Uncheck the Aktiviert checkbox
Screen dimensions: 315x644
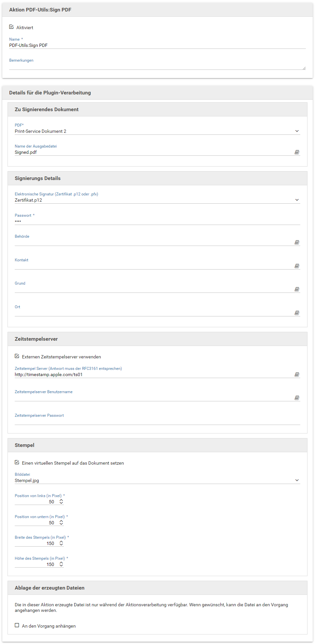click(x=11, y=27)
